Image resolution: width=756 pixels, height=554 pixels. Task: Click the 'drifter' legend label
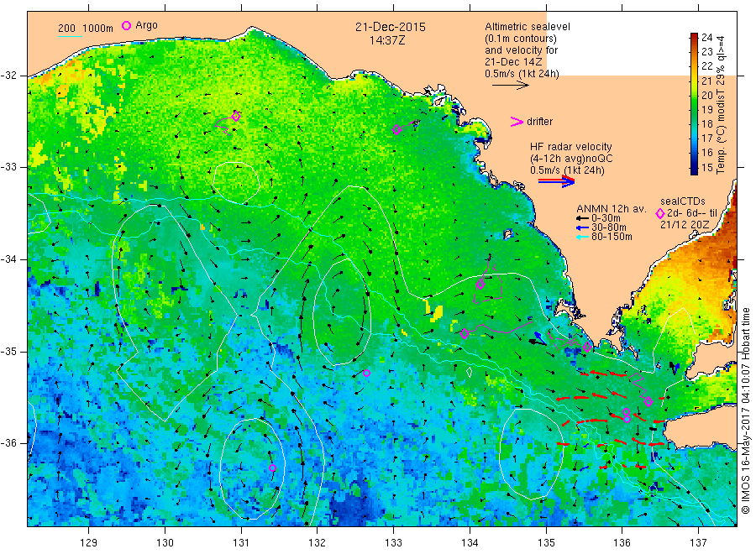point(540,122)
